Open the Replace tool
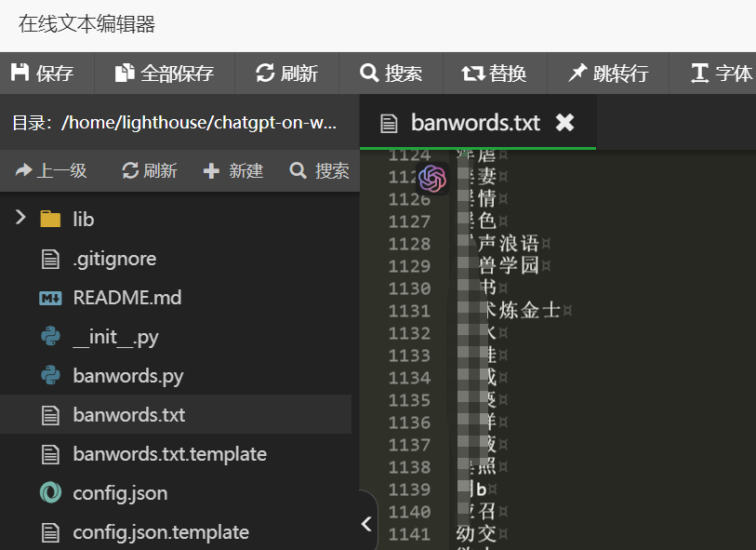The image size is (756, 550). (x=495, y=74)
